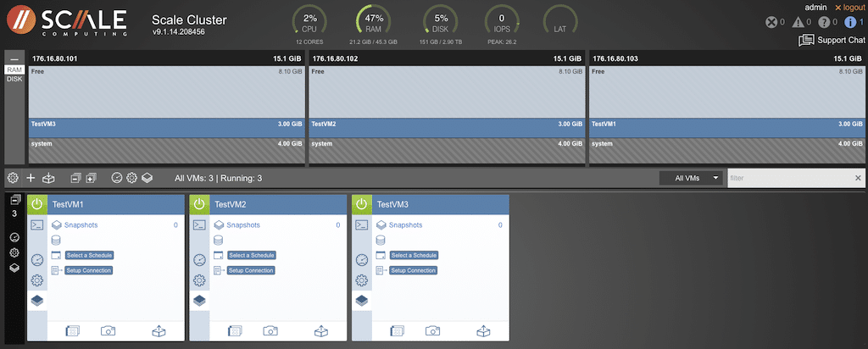Image resolution: width=868 pixels, height=349 pixels.
Task: Switch node view to DISK
Action: click(14, 79)
